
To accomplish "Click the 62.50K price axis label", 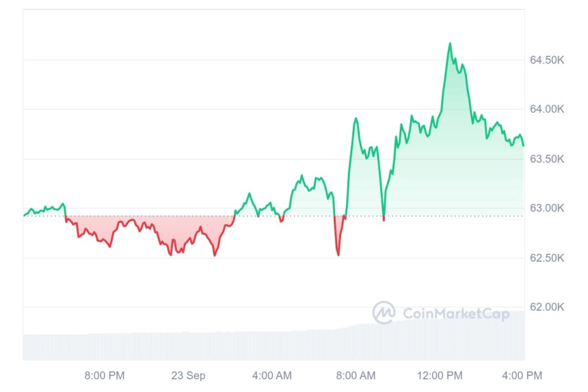I will coord(547,258).
